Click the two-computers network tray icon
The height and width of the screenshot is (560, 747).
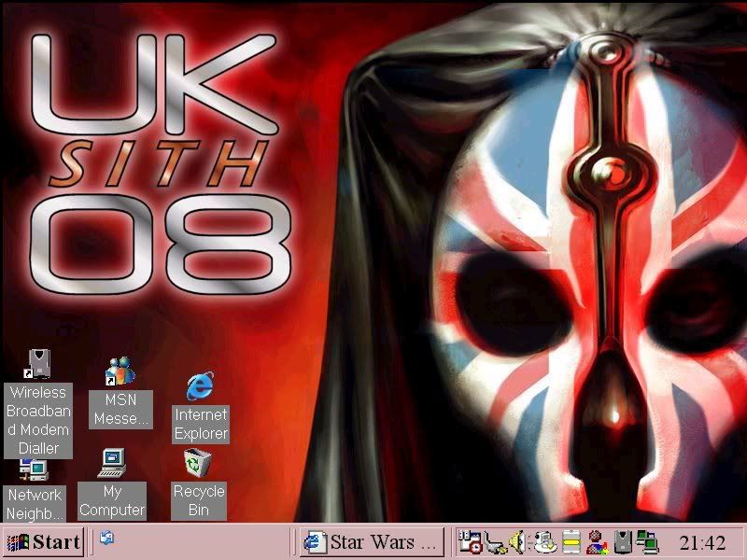click(647, 542)
